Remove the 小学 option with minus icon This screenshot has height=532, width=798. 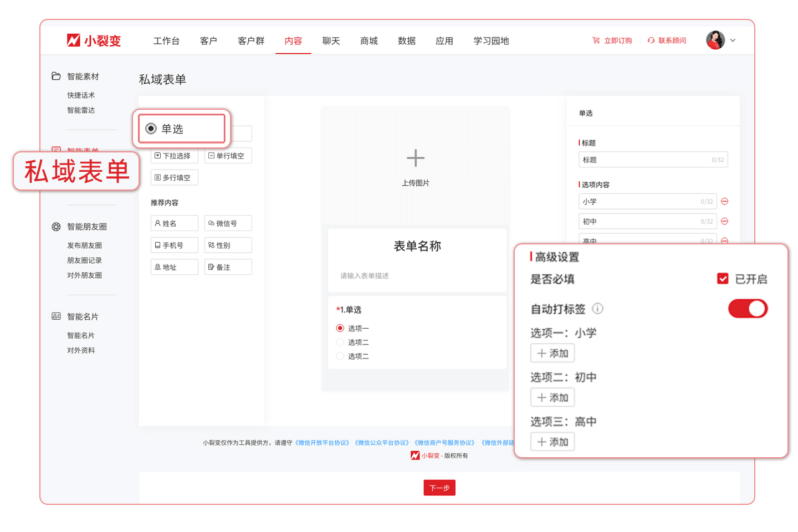(724, 202)
